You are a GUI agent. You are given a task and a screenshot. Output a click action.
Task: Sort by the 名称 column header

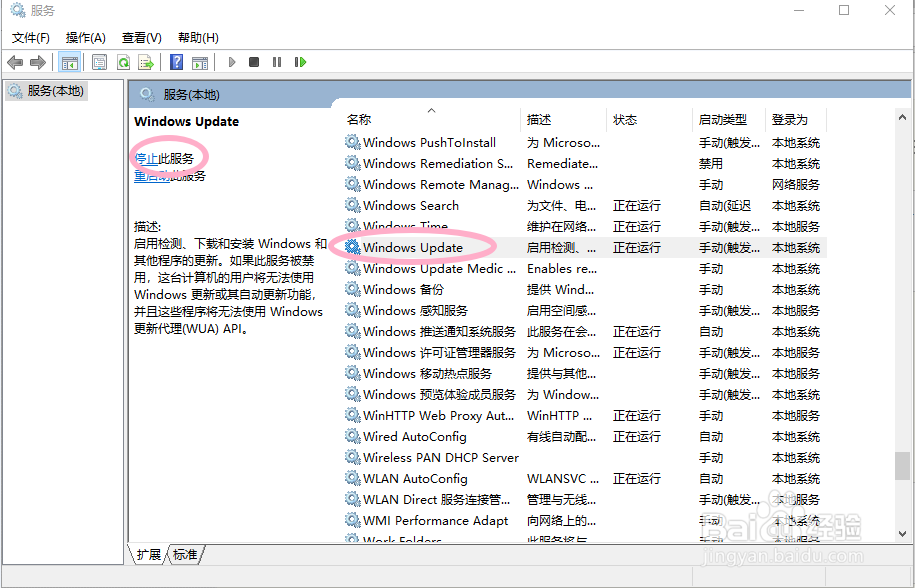pos(431,120)
